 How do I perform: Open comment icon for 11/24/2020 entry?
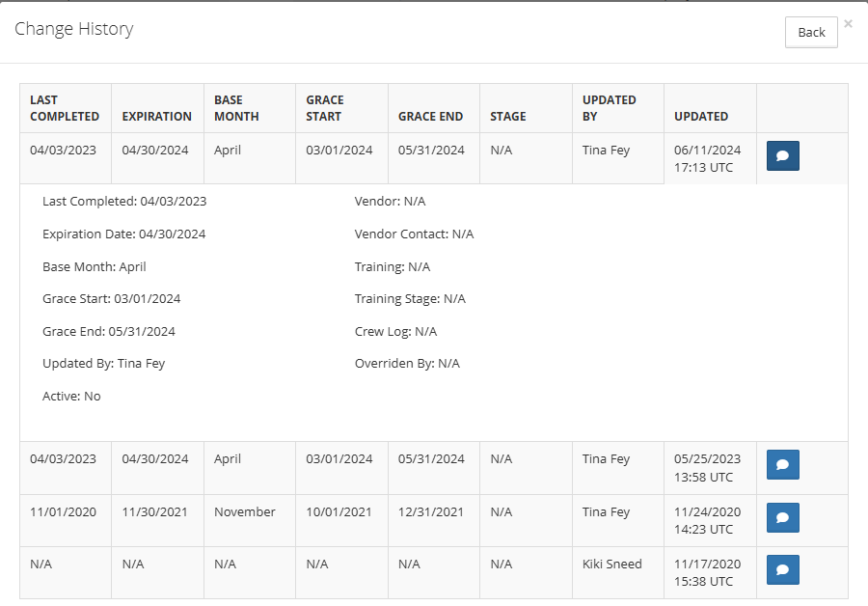click(x=782, y=517)
